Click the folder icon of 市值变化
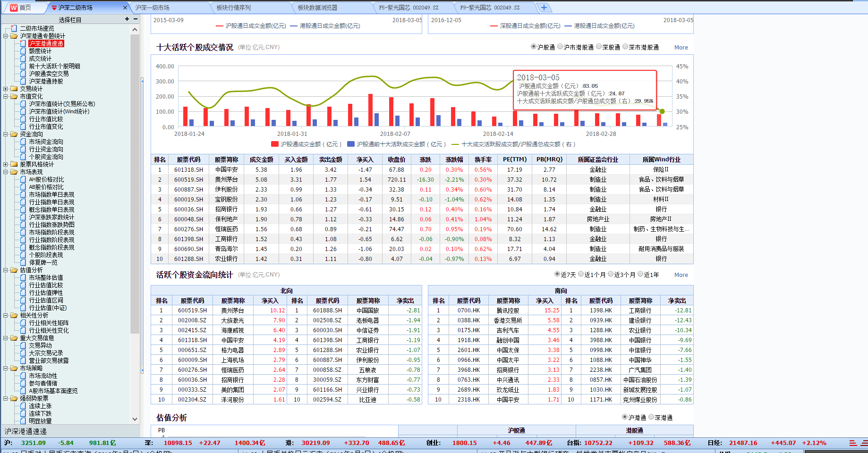 click(x=14, y=96)
